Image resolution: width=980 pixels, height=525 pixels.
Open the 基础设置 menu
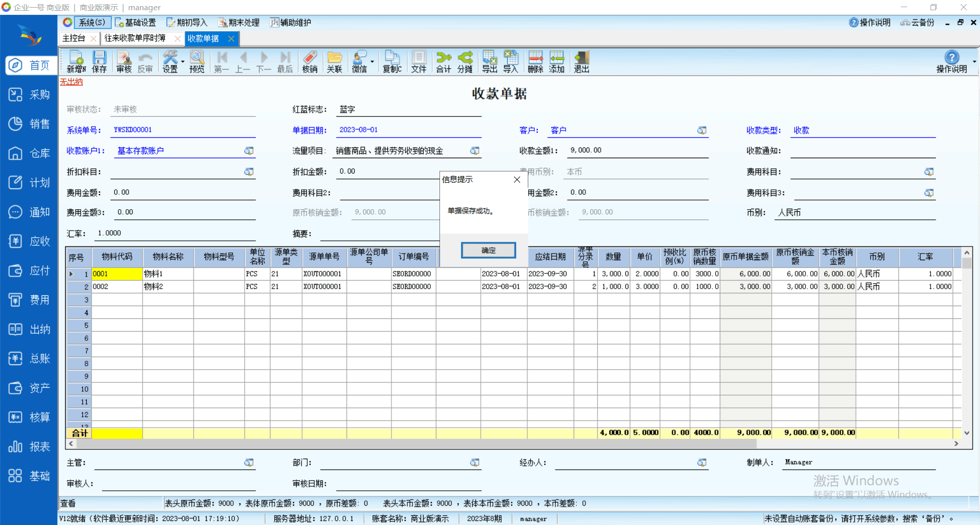(135, 22)
